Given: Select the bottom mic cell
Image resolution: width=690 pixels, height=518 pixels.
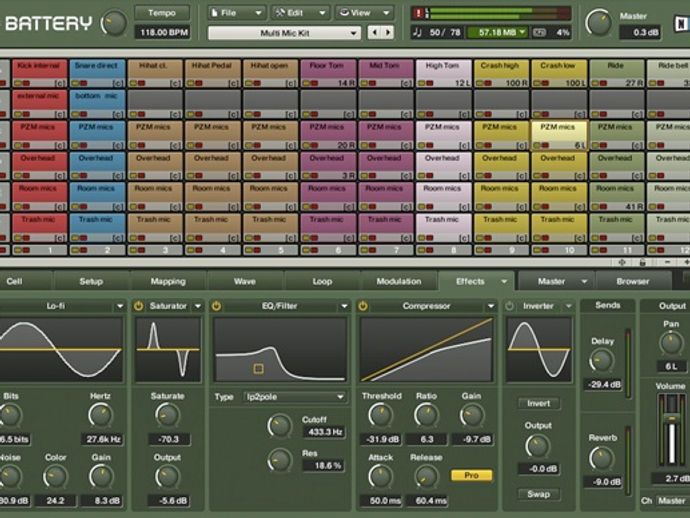Looking at the screenshot, I should [x=96, y=104].
